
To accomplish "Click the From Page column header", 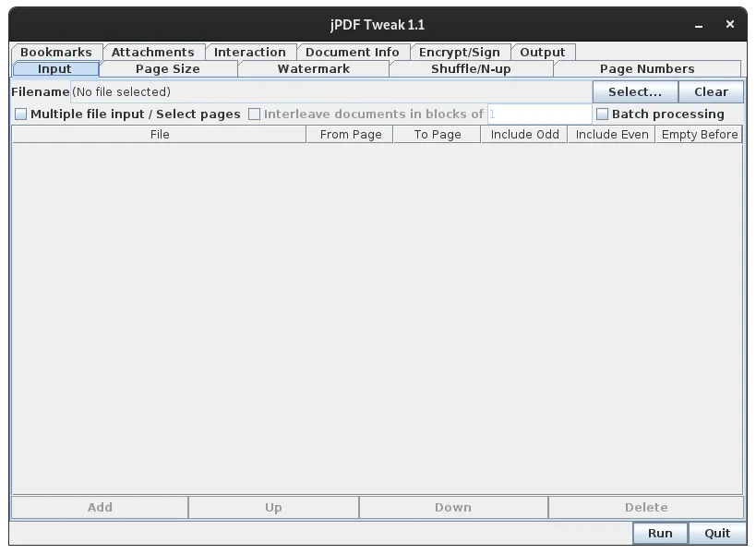I will coord(351,135).
